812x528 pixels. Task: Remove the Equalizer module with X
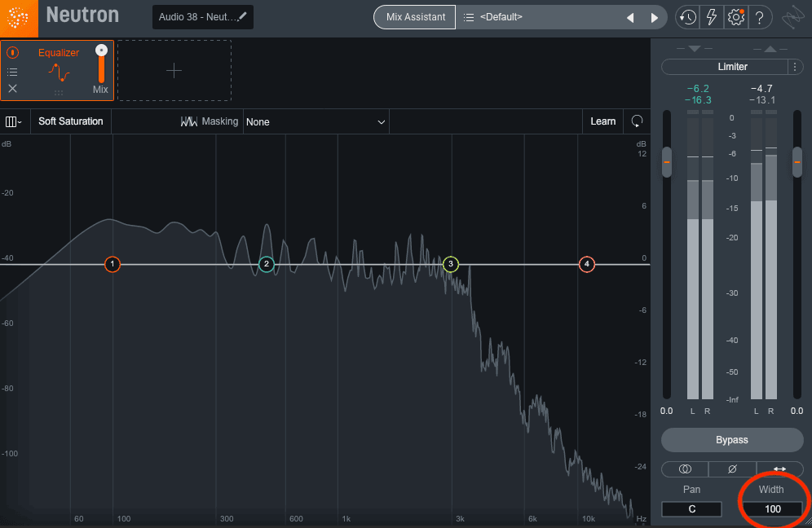pos(12,89)
